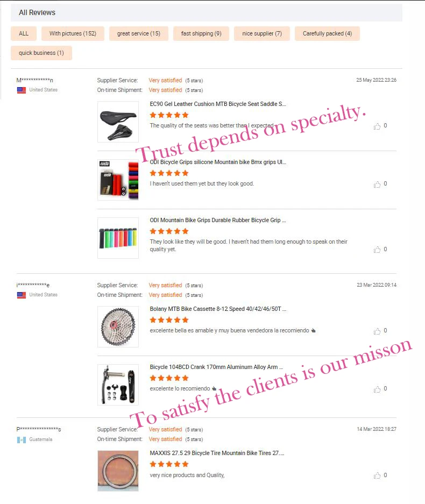Open EC90 Gel Leather Cushion saddle link
The height and width of the screenshot is (504, 425).
coord(218,104)
